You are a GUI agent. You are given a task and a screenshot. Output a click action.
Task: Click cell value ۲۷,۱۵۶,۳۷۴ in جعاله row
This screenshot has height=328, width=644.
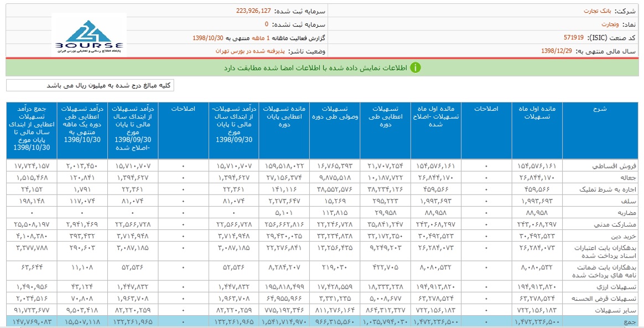(x=284, y=178)
